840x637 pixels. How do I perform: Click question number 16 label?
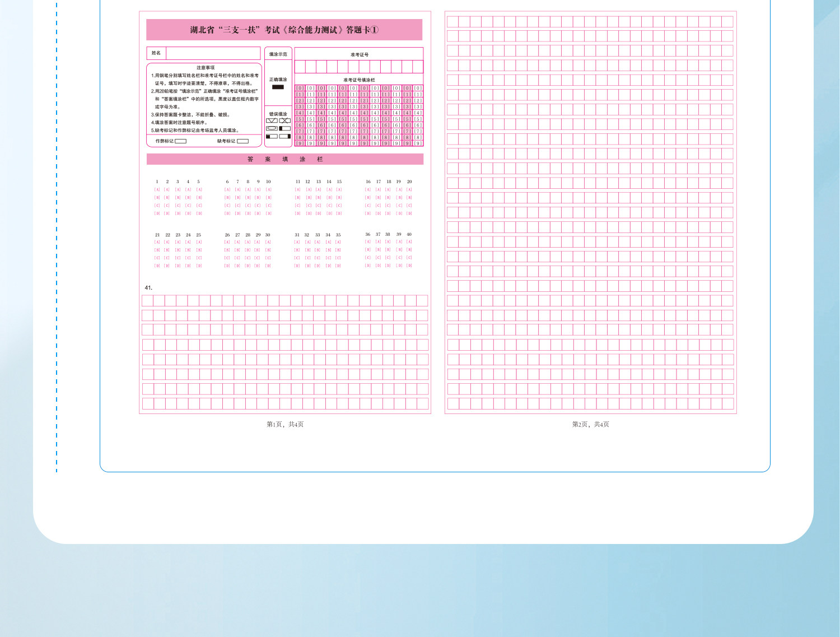(x=368, y=182)
